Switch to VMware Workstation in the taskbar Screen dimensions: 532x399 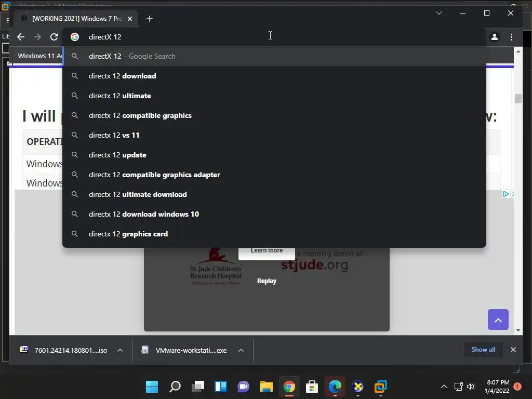pyautogui.click(x=381, y=387)
